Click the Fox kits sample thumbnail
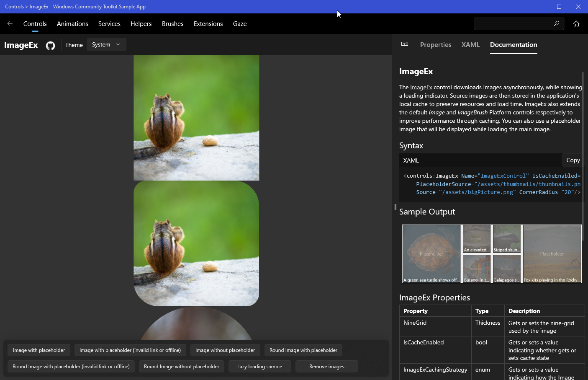The width and height of the screenshot is (588, 380). tap(552, 254)
